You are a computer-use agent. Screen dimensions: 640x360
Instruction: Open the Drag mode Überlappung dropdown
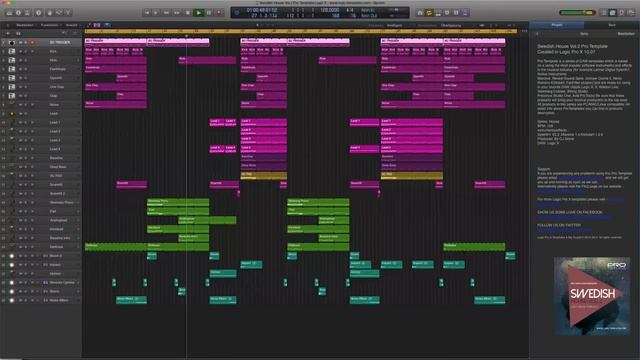click(x=451, y=25)
